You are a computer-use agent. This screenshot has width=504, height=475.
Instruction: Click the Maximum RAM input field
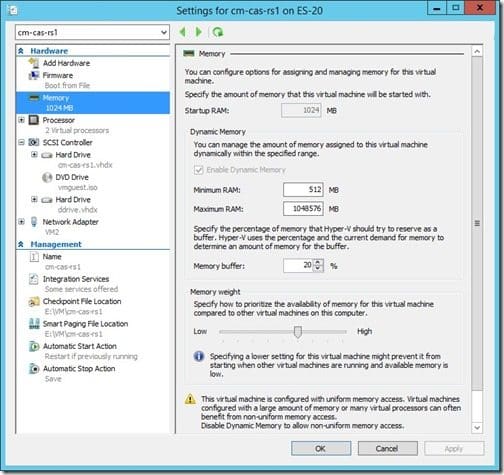click(303, 209)
